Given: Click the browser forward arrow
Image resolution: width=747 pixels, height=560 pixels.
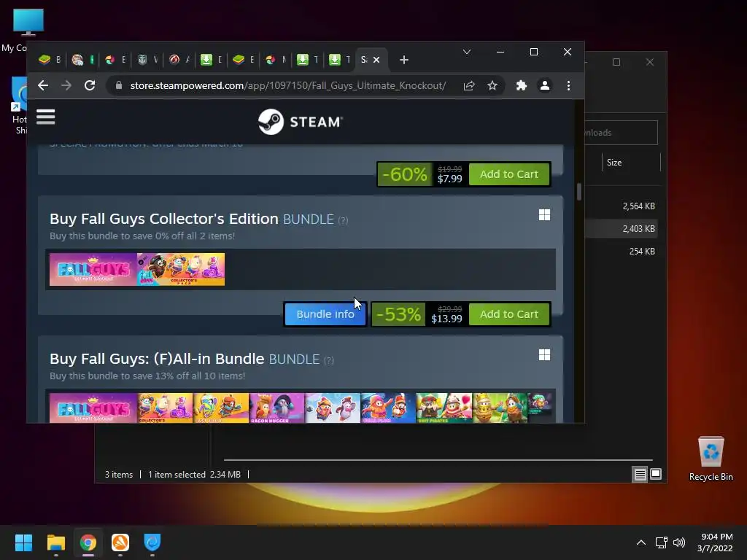Looking at the screenshot, I should [66, 86].
